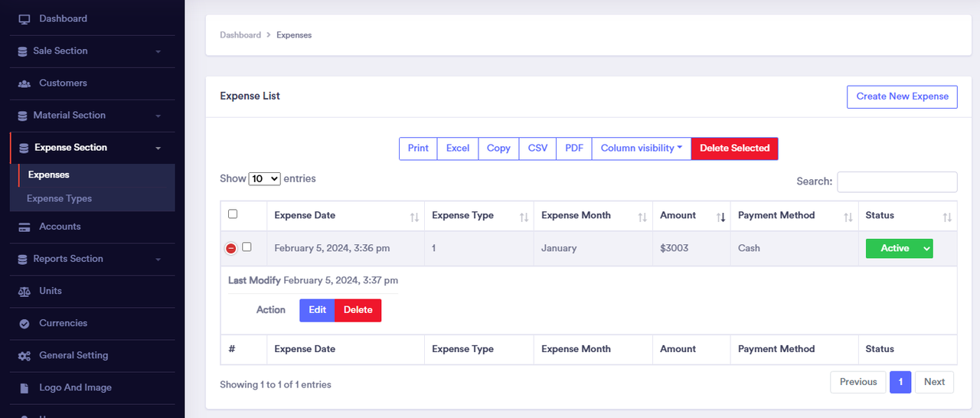Collapse row details with red minus icon
980x418 pixels.
(230, 248)
